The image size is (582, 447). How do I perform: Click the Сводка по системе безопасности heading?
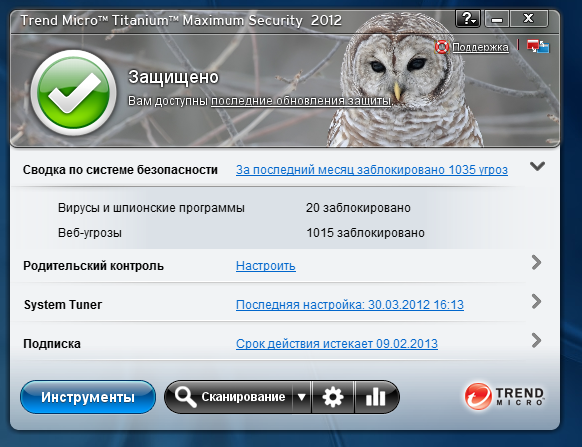pos(120,170)
